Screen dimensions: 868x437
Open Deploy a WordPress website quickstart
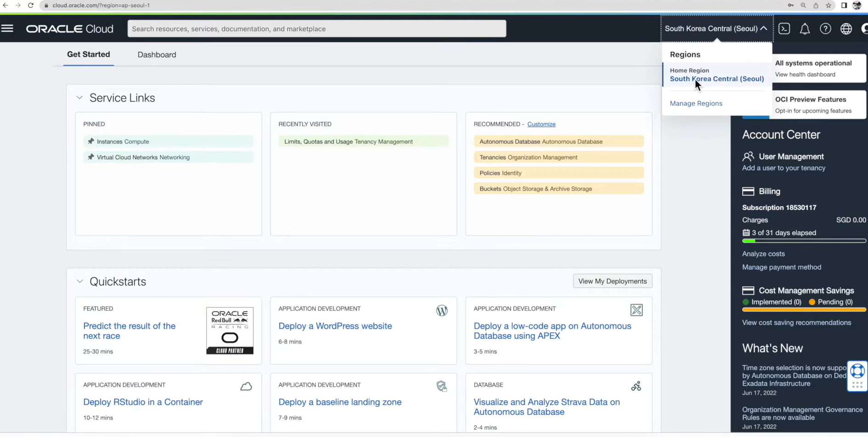[335, 326]
